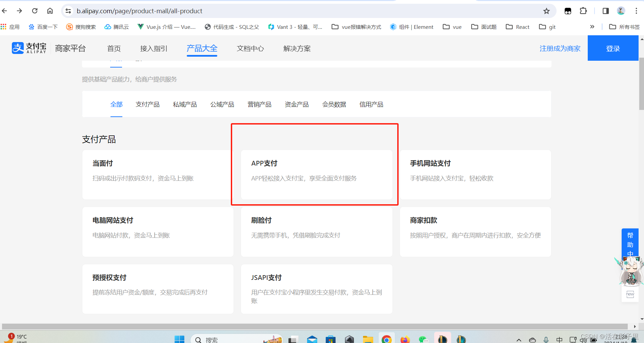Click the taskbar 搜索 search box
The height and width of the screenshot is (343, 644).
[236, 339]
